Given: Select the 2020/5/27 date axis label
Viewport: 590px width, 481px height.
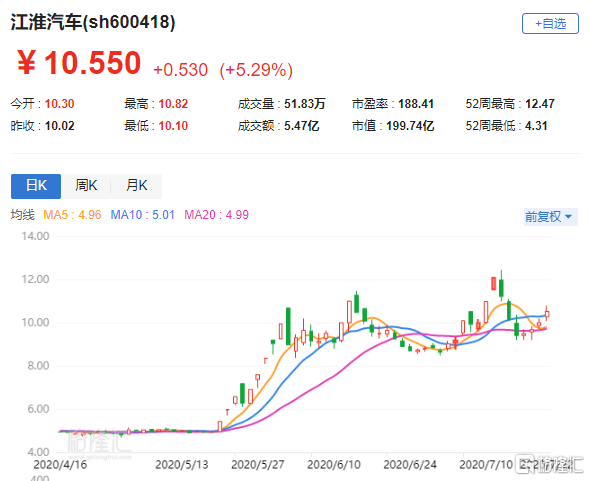Looking at the screenshot, I should [258, 465].
